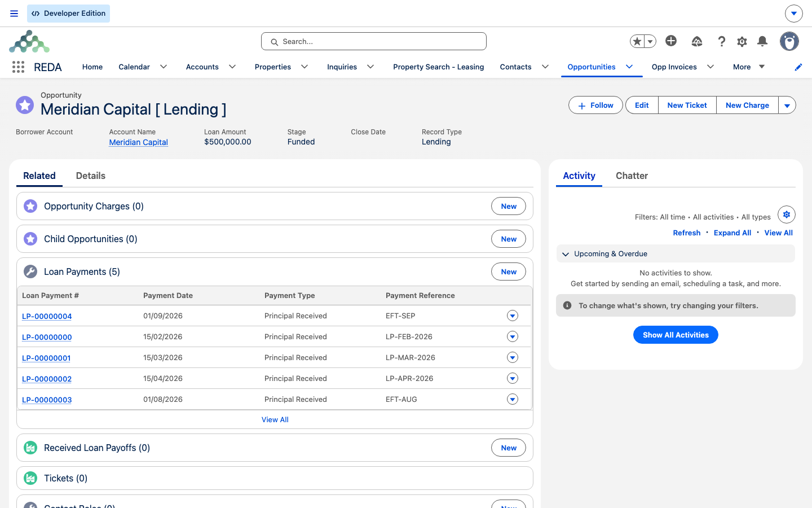This screenshot has height=508, width=812.
Task: Click Expand All in activity timeline
Action: click(x=732, y=233)
